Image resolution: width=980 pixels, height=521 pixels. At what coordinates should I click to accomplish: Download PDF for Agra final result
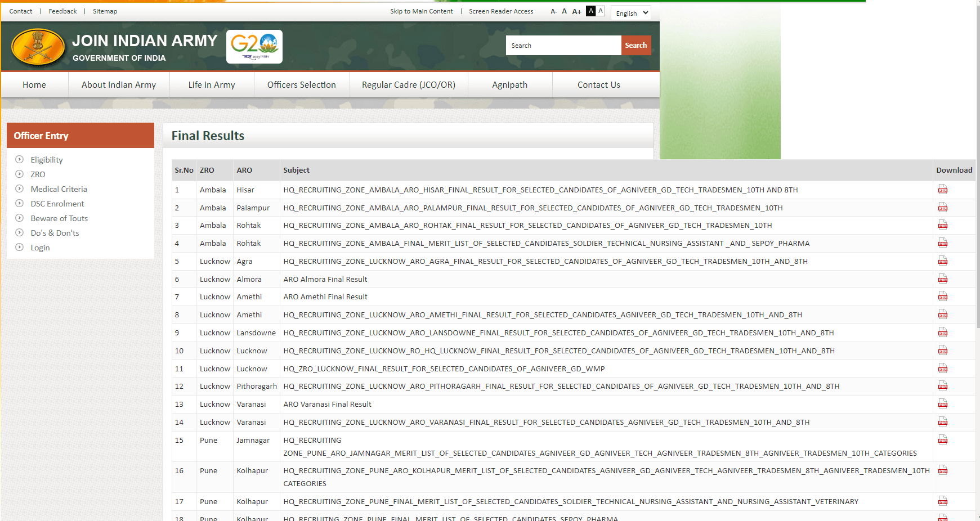942,261
